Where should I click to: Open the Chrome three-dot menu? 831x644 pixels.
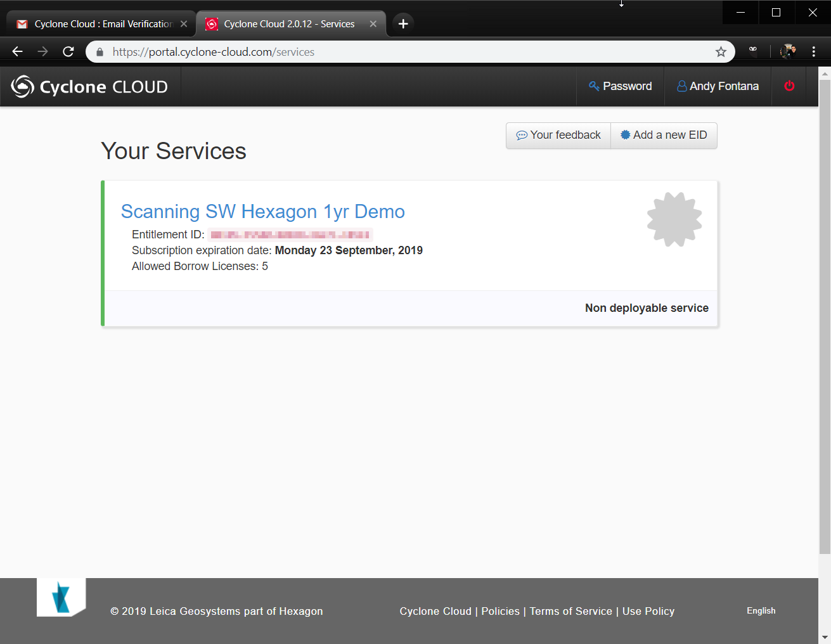tap(814, 52)
